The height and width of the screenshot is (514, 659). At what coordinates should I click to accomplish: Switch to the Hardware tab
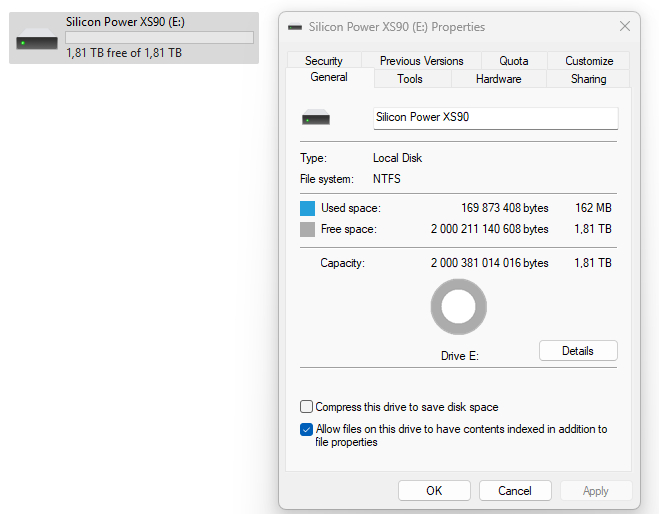coord(498,79)
